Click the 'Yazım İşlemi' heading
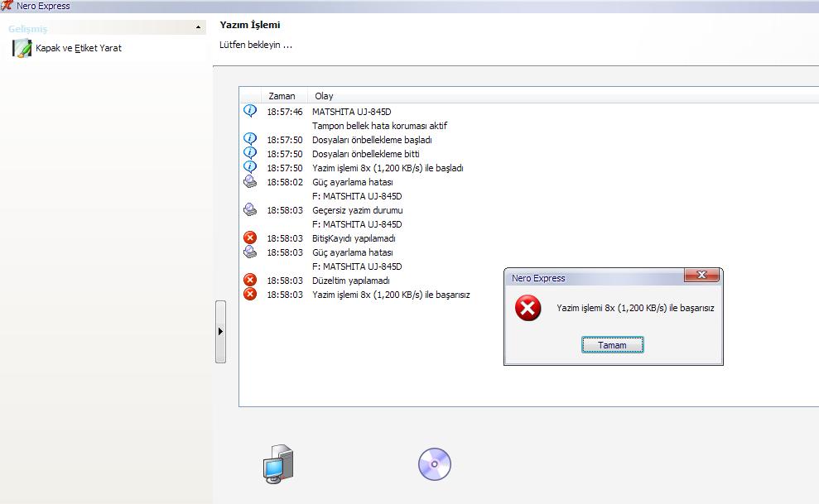 (x=249, y=25)
